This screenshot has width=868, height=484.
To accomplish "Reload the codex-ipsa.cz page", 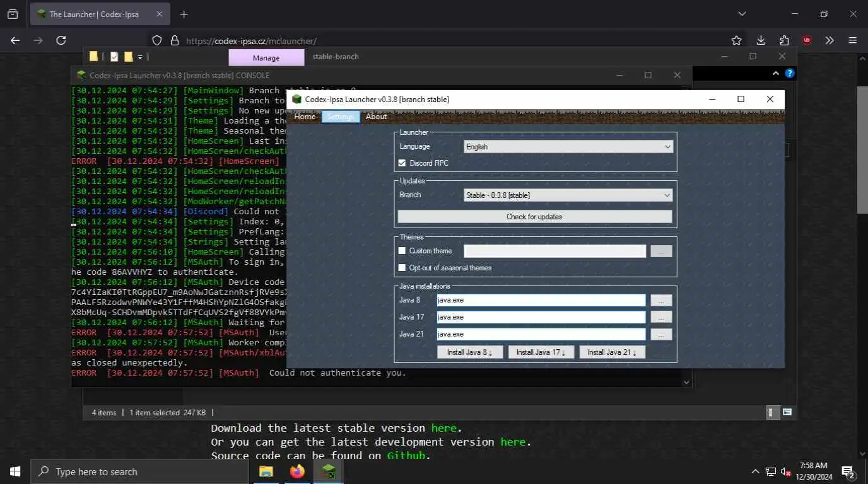I will click(61, 40).
